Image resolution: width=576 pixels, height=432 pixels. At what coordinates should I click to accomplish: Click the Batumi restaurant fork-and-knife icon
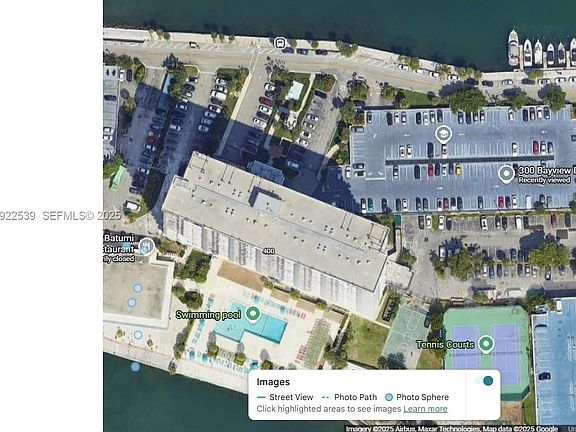(x=146, y=246)
